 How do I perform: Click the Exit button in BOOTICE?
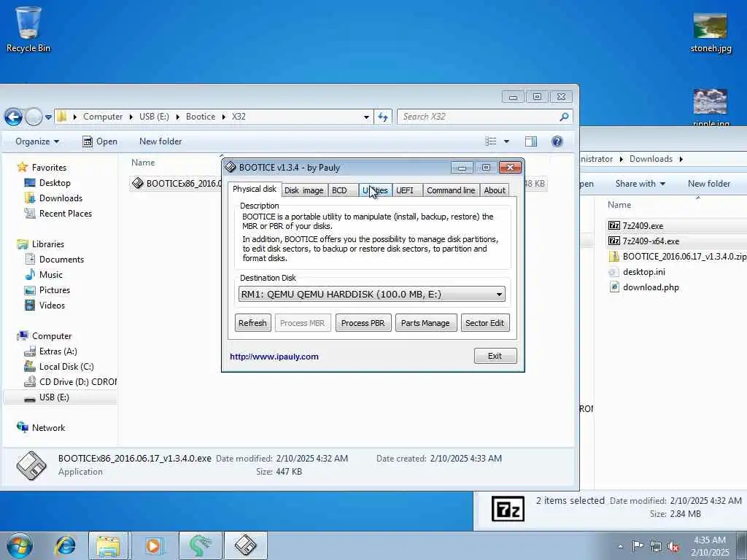(x=495, y=356)
